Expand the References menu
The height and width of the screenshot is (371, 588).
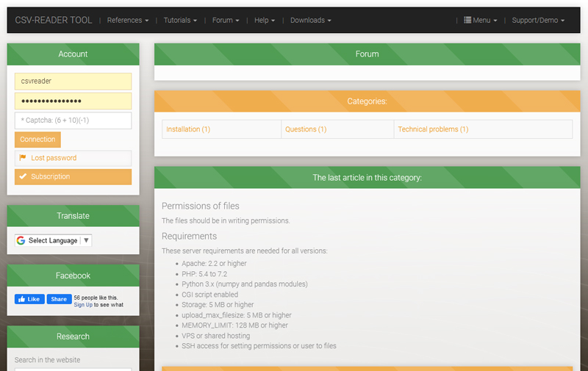[x=127, y=21]
